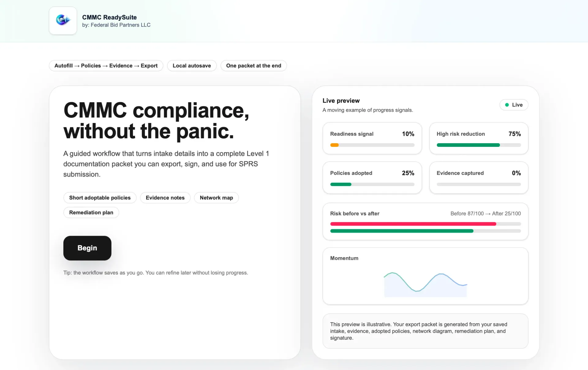Click the Readiness signal progress bar
Screen dimensions: 588x370
click(372, 145)
